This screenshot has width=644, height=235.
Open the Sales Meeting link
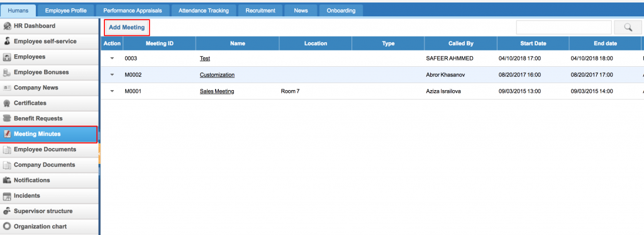pyautogui.click(x=217, y=91)
